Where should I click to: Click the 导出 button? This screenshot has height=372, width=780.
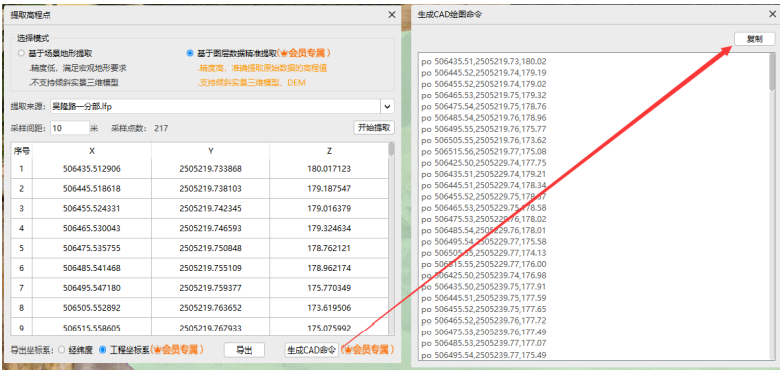(244, 350)
